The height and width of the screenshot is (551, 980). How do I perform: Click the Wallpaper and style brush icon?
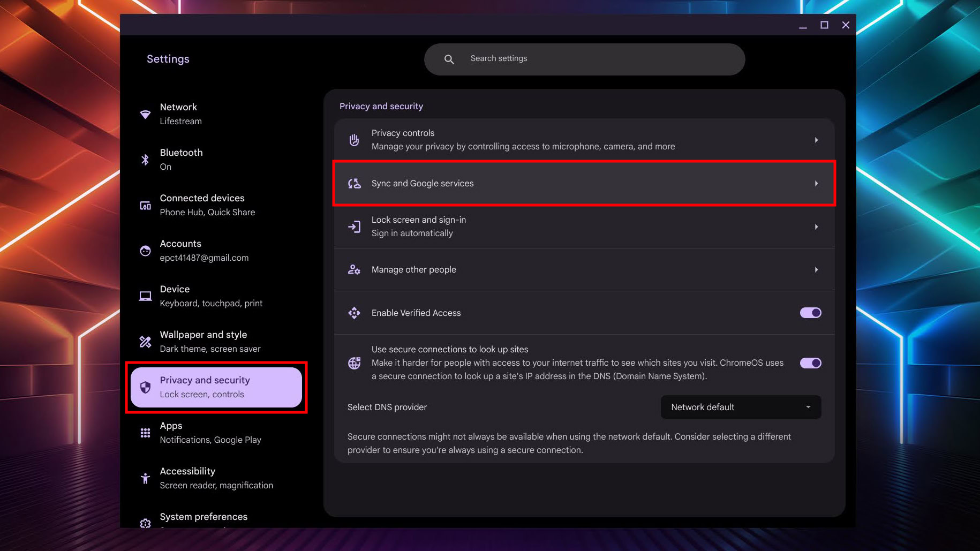[145, 342]
